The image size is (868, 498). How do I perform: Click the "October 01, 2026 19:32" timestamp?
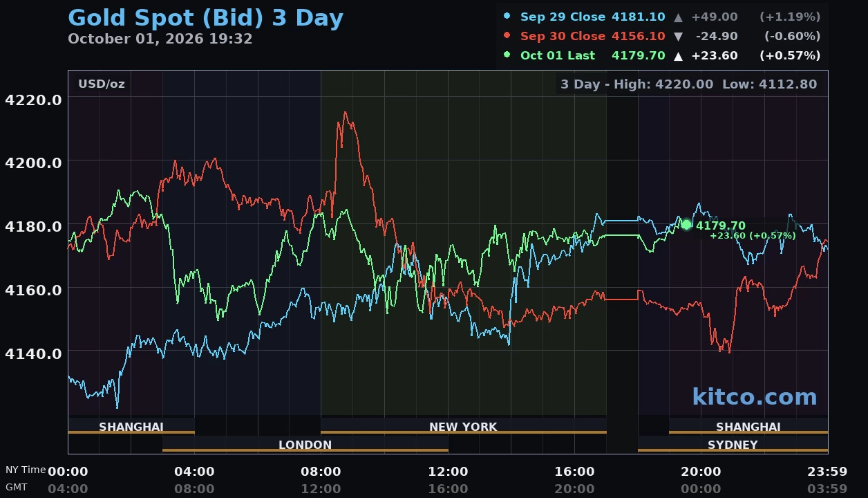pos(160,39)
